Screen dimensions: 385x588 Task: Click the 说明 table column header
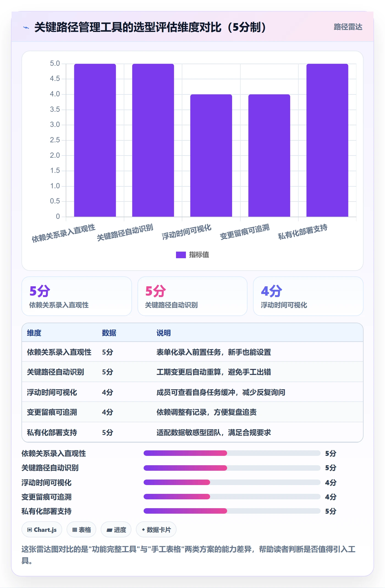click(x=164, y=333)
